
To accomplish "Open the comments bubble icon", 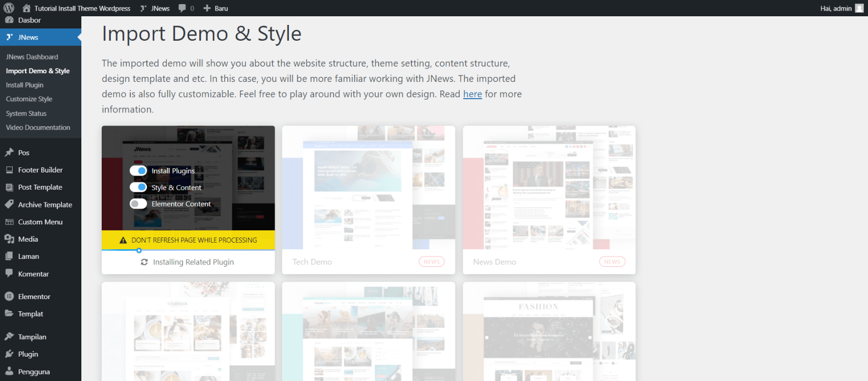I will point(182,8).
